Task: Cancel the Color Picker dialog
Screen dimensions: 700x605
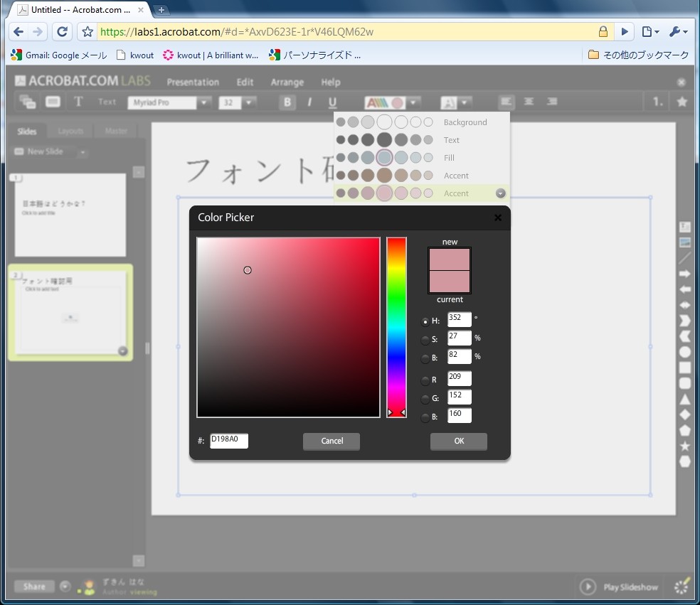Action: (x=331, y=441)
